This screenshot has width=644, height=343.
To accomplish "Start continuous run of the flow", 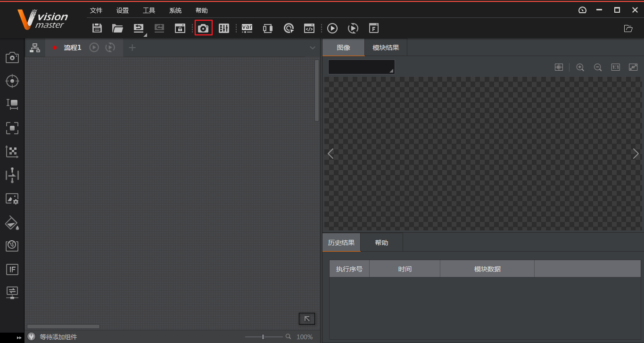I will pyautogui.click(x=109, y=47).
